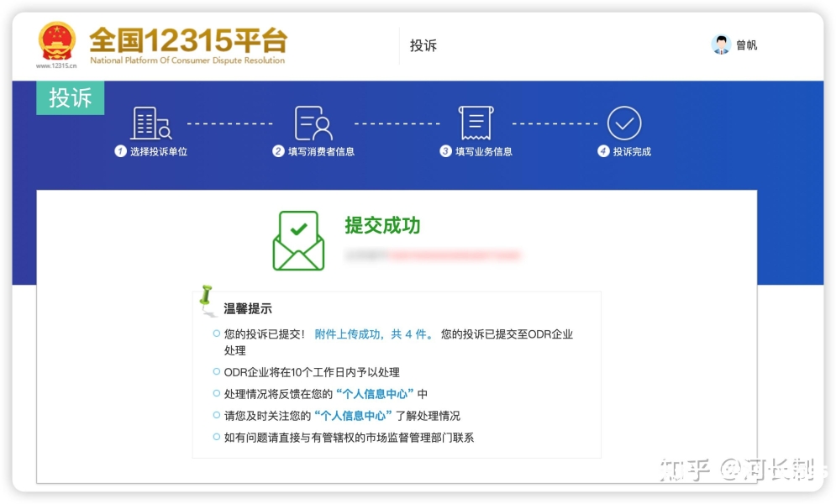Click the step 3 receipt document icon

476,123
